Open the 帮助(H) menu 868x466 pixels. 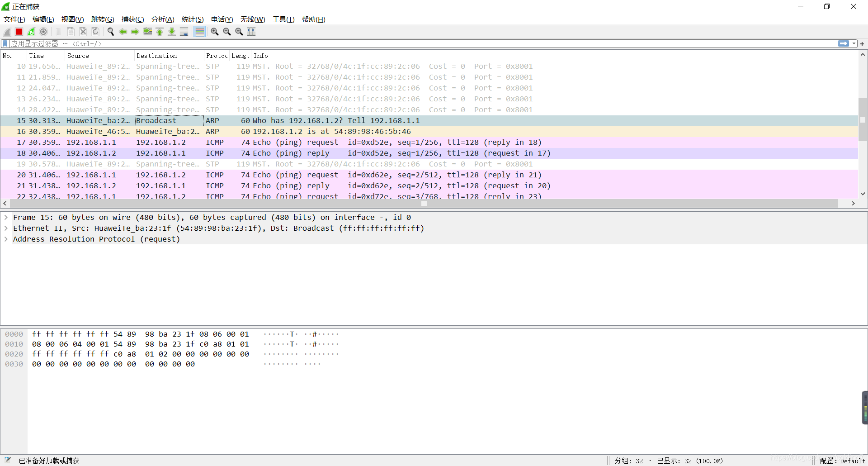(x=313, y=19)
